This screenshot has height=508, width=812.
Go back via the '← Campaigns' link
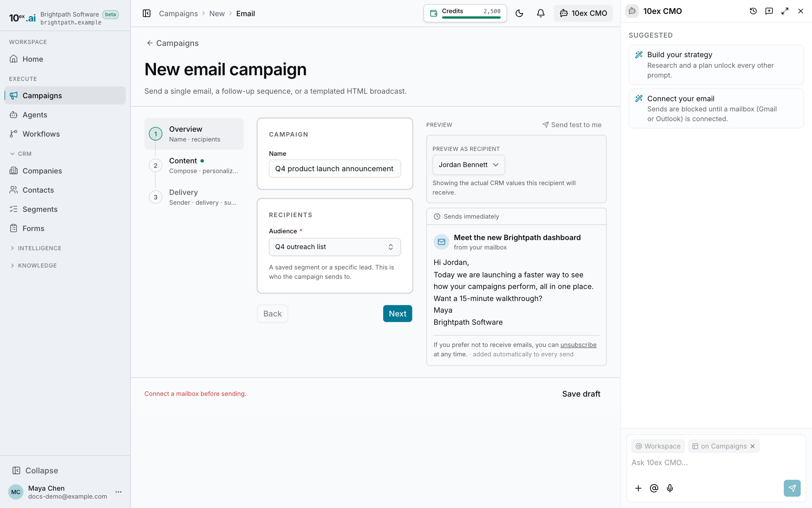point(172,43)
